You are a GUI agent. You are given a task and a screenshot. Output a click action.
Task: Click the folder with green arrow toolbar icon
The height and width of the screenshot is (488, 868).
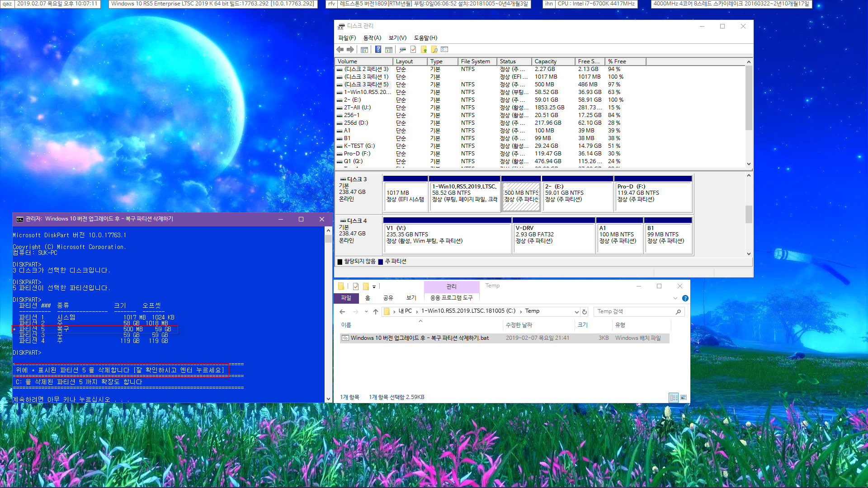point(424,50)
